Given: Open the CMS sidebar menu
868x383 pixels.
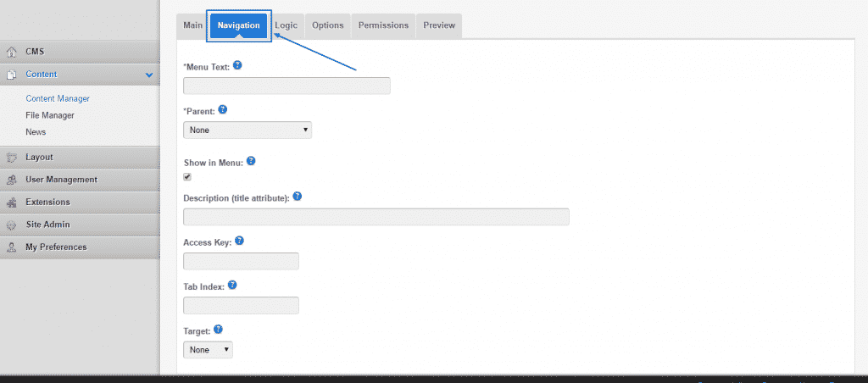Looking at the screenshot, I should (80, 52).
